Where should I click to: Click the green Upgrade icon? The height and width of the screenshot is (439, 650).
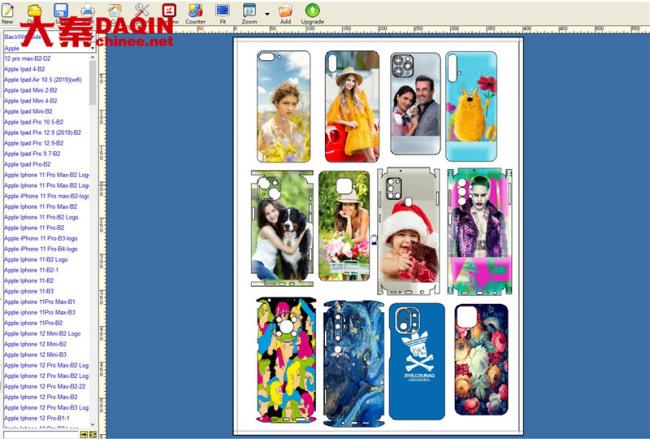[313, 12]
